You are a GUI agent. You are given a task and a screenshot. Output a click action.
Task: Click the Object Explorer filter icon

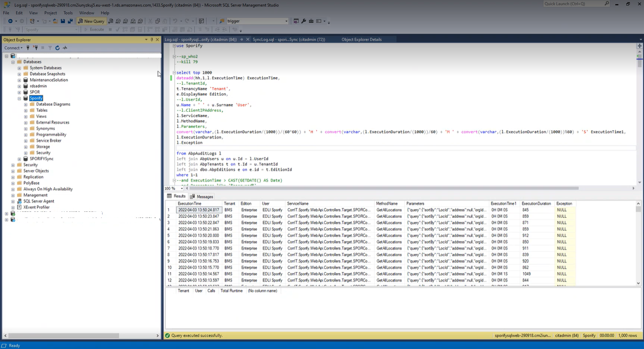[x=50, y=48]
